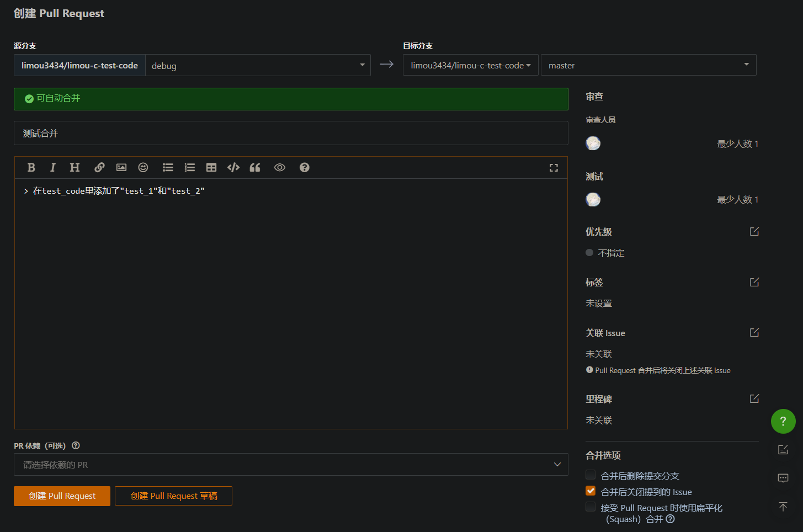Open the green help floating button

tap(783, 422)
